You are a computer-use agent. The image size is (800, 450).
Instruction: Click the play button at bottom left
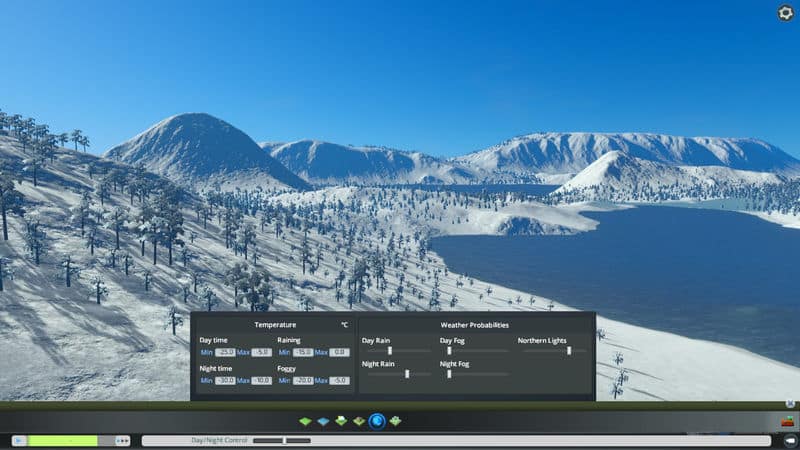pos(18,440)
